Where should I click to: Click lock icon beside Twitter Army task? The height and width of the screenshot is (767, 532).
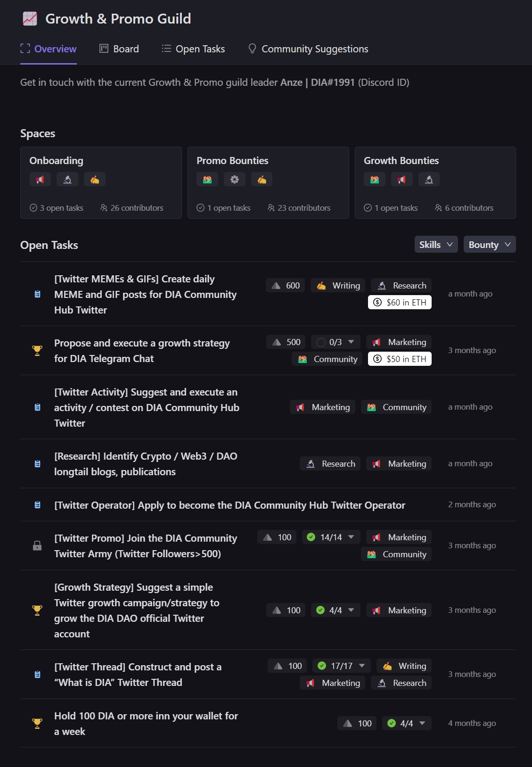(37, 546)
